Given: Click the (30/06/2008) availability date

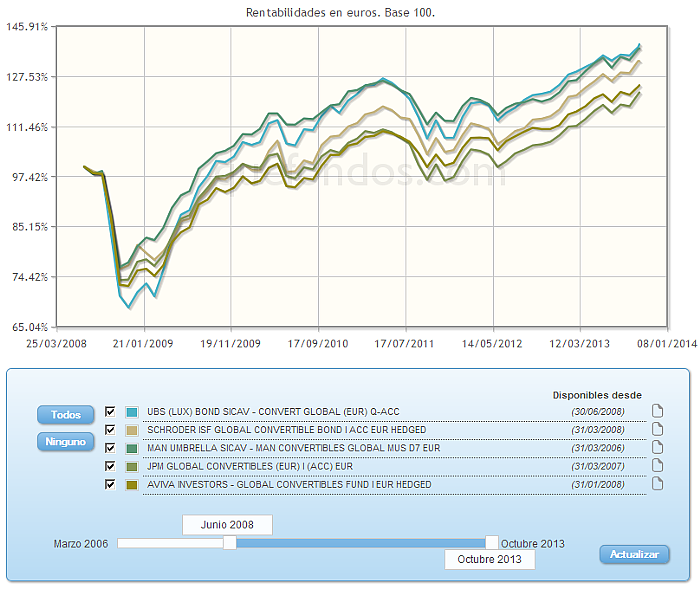Looking at the screenshot, I should tap(598, 412).
